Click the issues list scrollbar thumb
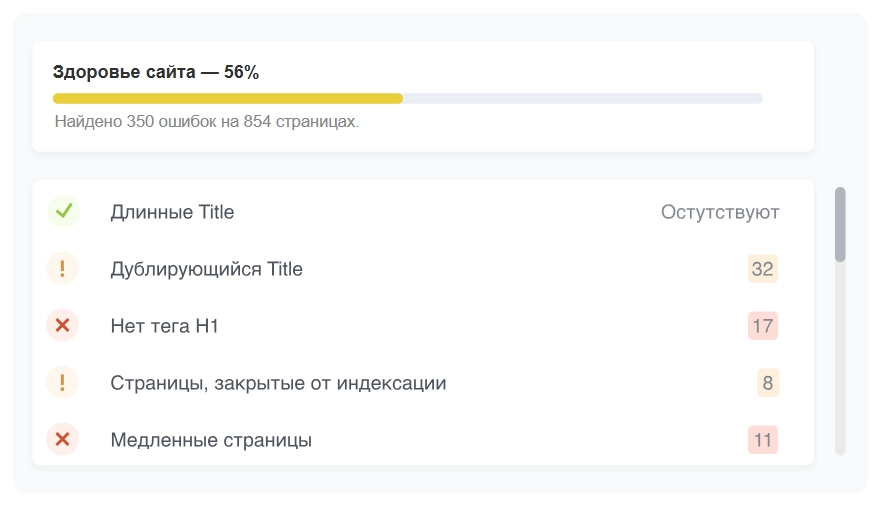Screen dimensions: 889x511 tap(840, 225)
